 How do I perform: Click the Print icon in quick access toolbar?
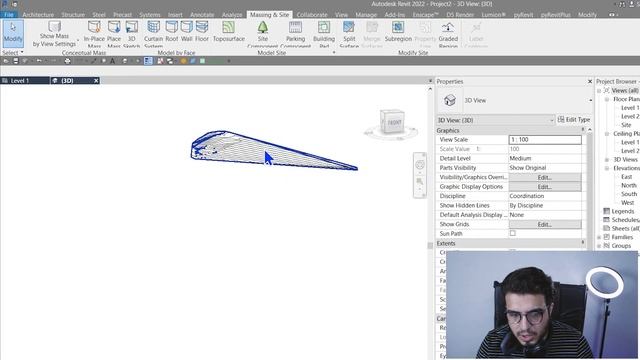tap(67, 61)
